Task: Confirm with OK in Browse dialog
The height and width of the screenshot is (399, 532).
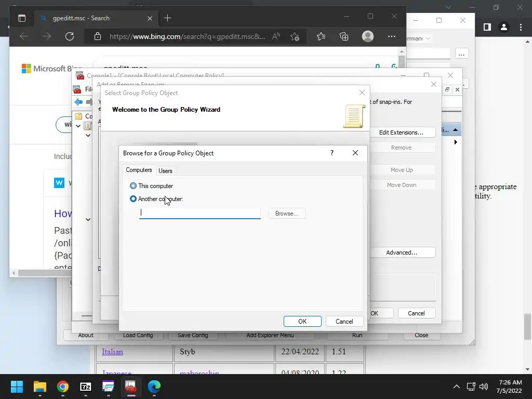Action: point(302,321)
